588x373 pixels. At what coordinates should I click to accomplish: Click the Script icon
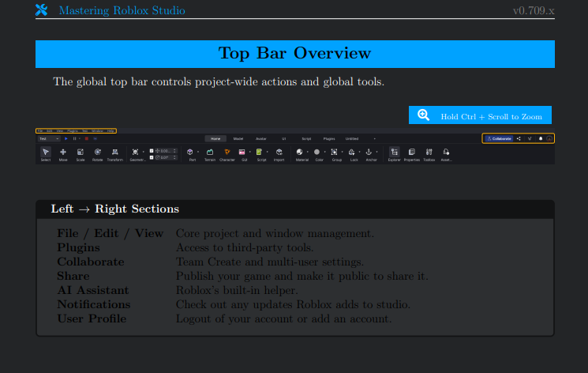click(x=259, y=152)
